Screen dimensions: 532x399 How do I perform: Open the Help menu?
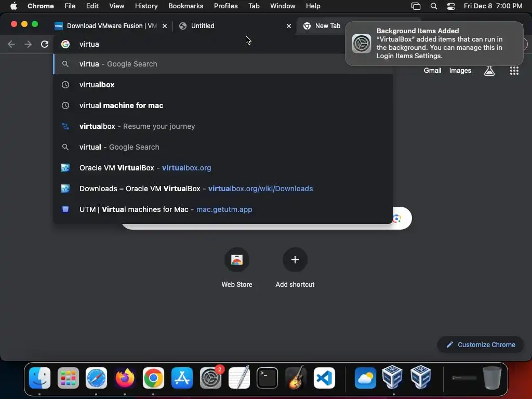click(313, 6)
